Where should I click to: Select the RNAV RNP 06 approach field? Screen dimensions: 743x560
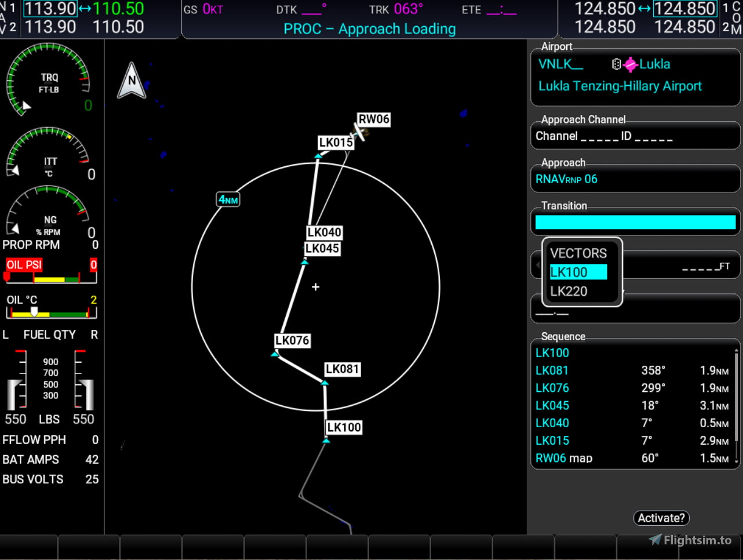point(635,179)
